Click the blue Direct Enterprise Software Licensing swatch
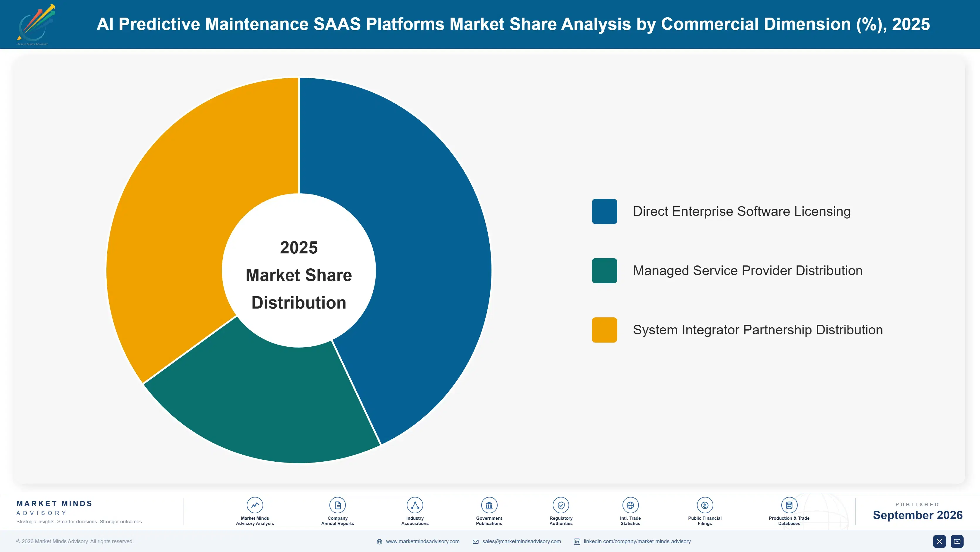Image resolution: width=980 pixels, height=552 pixels. (604, 211)
